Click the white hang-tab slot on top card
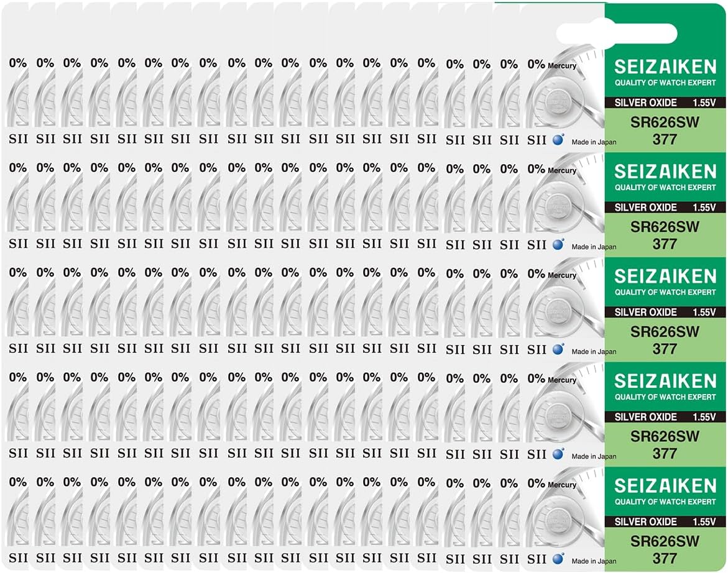Viewport: 728px width, 573px height. [617, 34]
